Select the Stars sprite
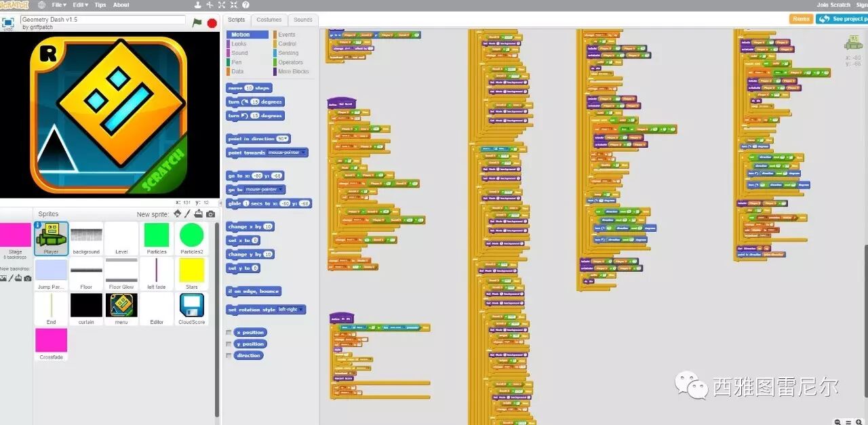The image size is (868, 425). coord(192,274)
